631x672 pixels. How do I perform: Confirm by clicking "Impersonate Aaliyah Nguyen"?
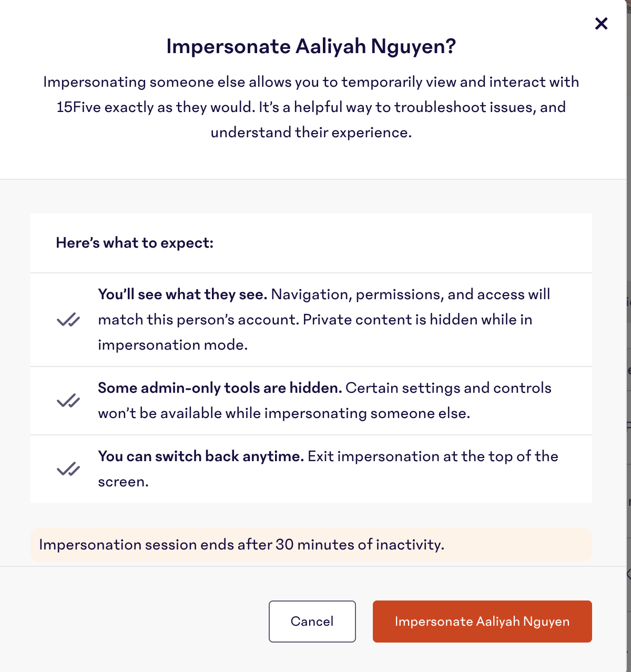[482, 622]
